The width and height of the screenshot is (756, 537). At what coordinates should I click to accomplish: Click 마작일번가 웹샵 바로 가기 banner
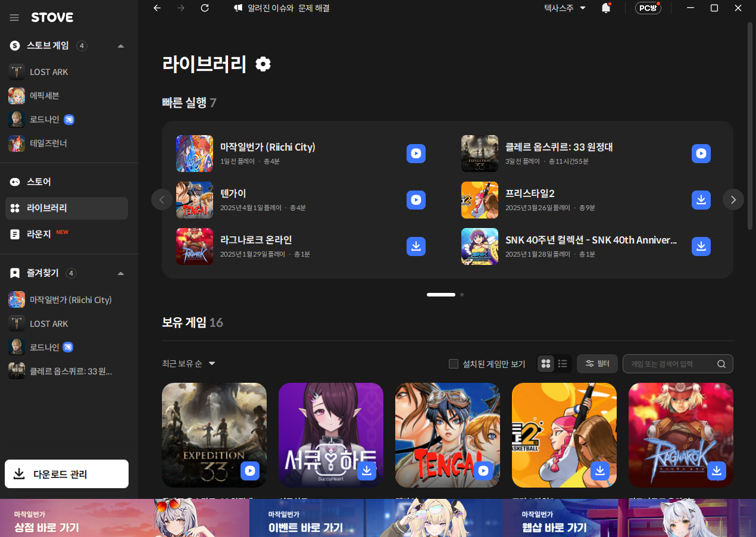[x=629, y=518]
